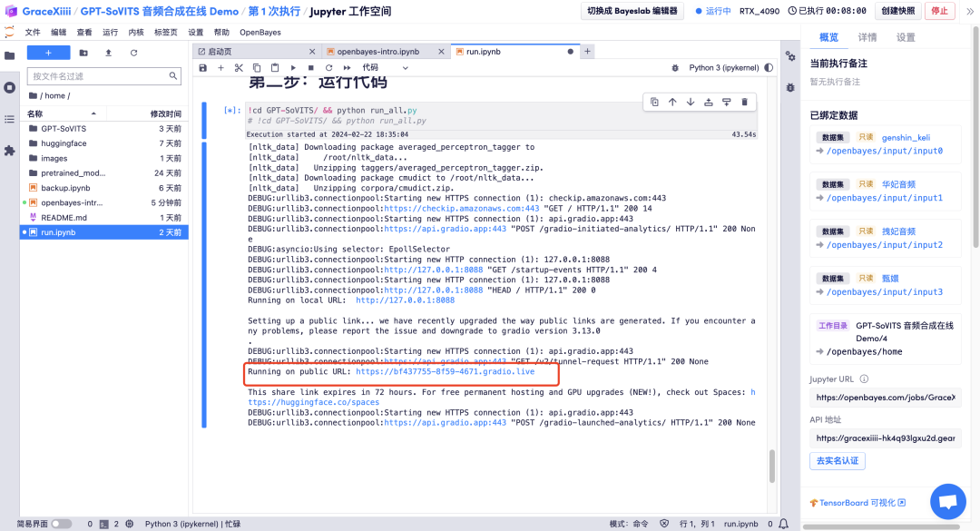The width and height of the screenshot is (980, 531).
Task: Click the notebook vertical scrollbar thumb
Action: click(772, 466)
